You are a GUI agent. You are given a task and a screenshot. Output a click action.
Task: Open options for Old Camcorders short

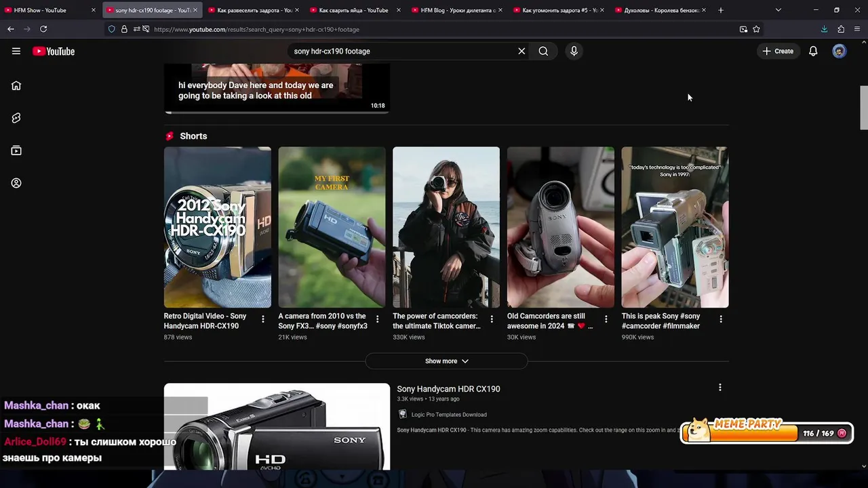click(606, 319)
